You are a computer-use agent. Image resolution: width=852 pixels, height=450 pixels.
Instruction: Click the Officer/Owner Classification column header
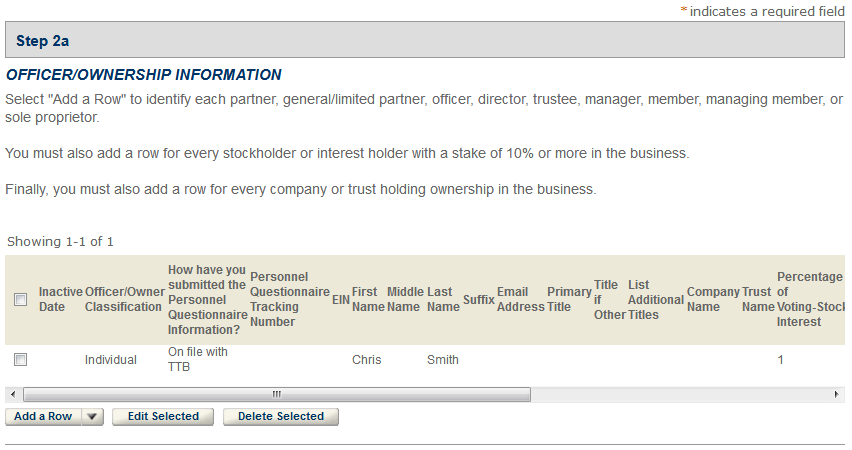click(123, 299)
